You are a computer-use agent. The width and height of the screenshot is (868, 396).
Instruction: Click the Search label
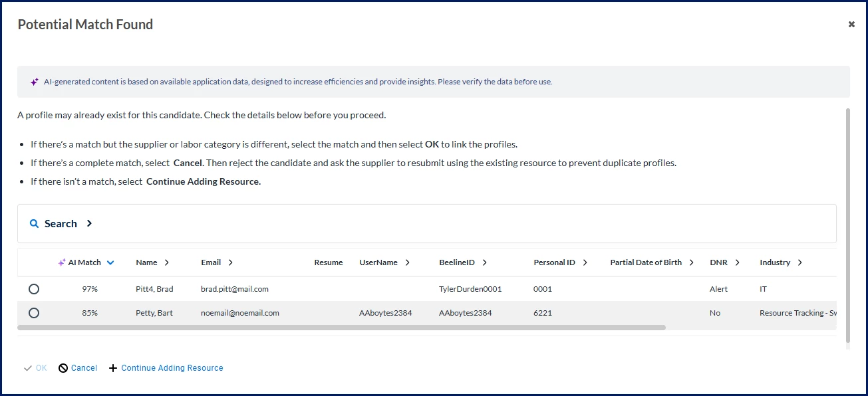tap(61, 224)
